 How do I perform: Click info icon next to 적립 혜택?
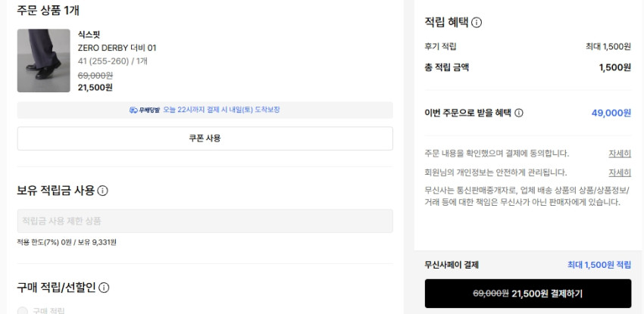477,23
